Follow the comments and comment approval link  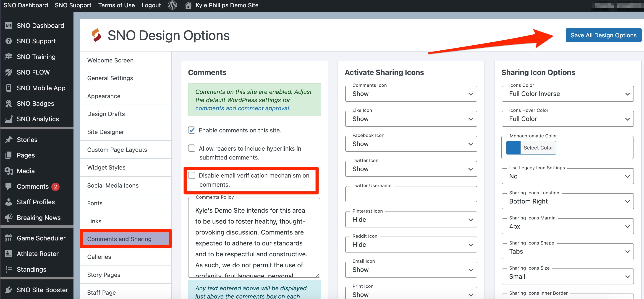coord(242,108)
